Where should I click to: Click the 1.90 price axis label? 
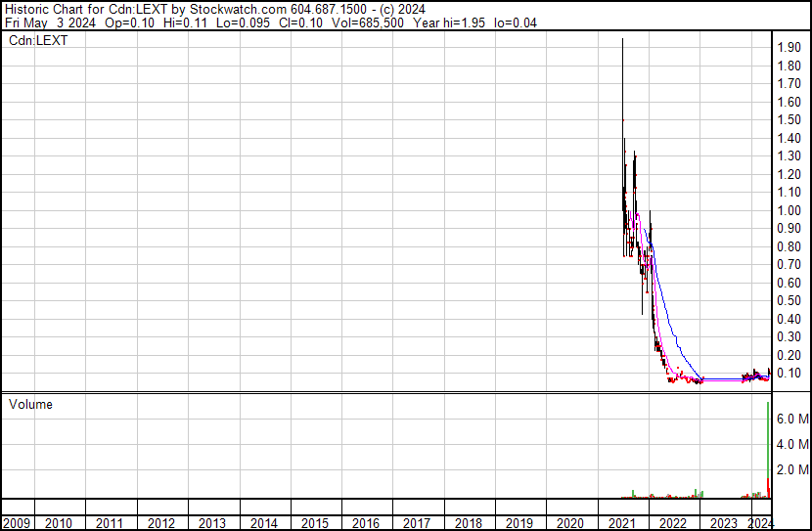pos(789,48)
